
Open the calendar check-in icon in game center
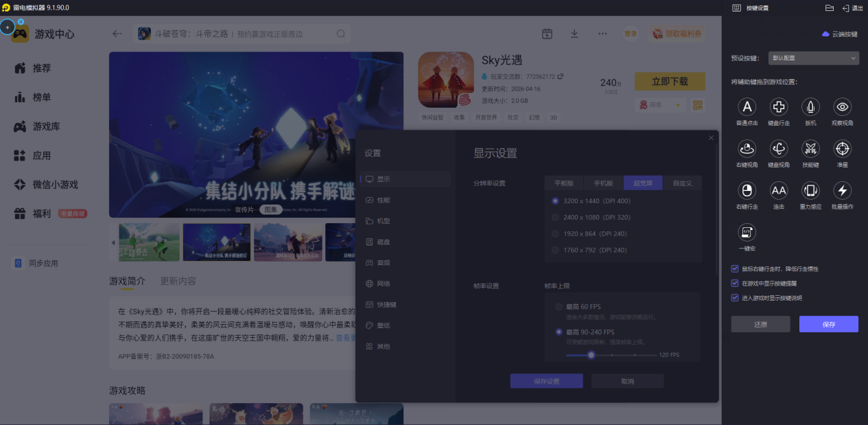(547, 34)
